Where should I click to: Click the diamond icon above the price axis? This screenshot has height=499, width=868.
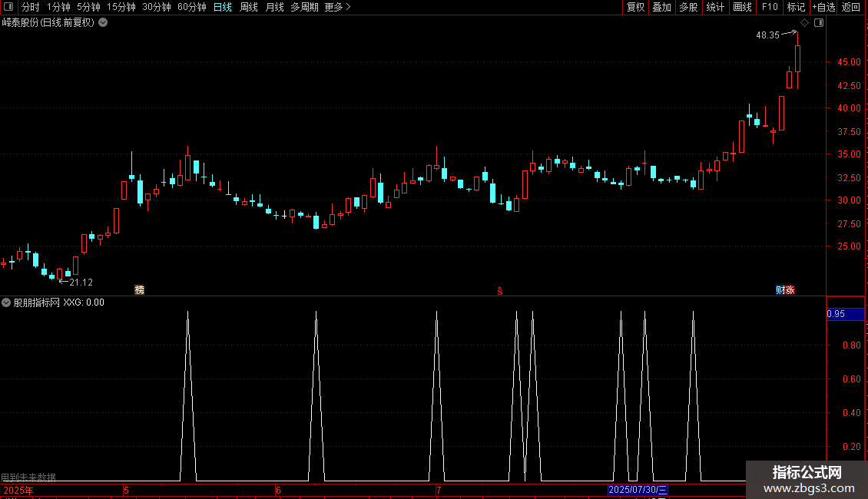[x=805, y=23]
